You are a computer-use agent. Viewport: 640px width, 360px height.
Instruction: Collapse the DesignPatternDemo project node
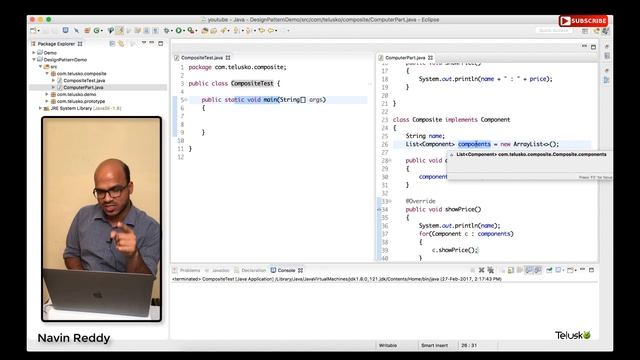pos(34,60)
